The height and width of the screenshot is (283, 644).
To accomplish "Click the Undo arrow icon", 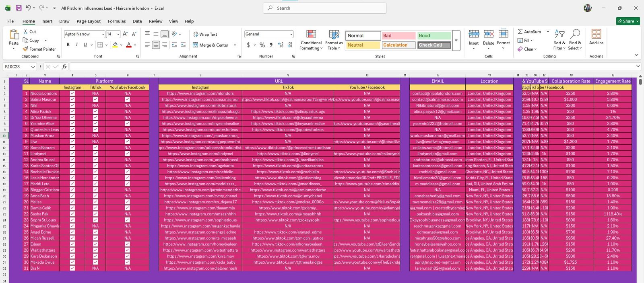I will click(x=28, y=8).
